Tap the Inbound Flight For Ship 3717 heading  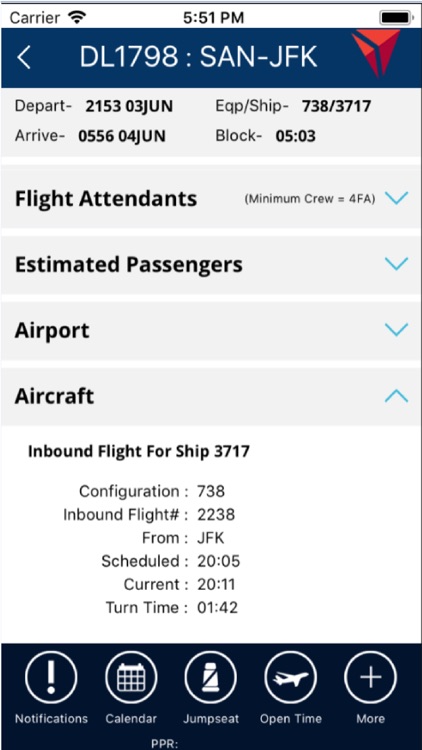139,451
